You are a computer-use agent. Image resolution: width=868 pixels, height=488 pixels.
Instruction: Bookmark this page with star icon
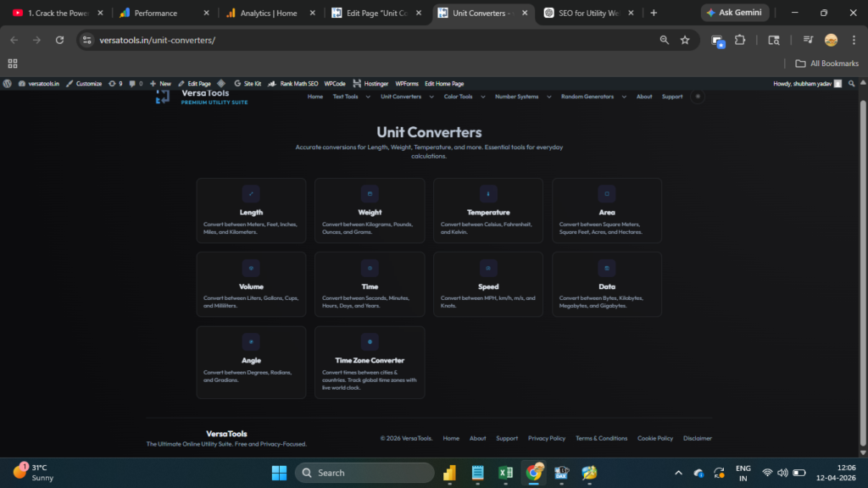click(x=685, y=40)
